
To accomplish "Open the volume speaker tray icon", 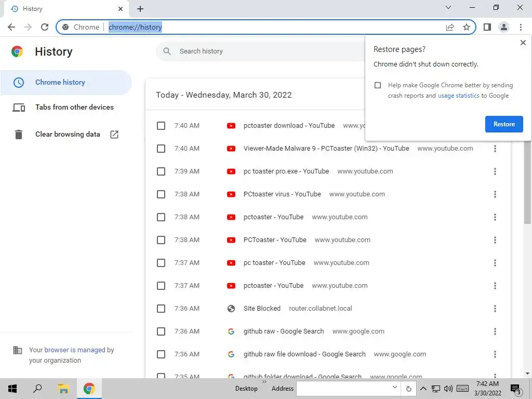I will pyautogui.click(x=448, y=389).
